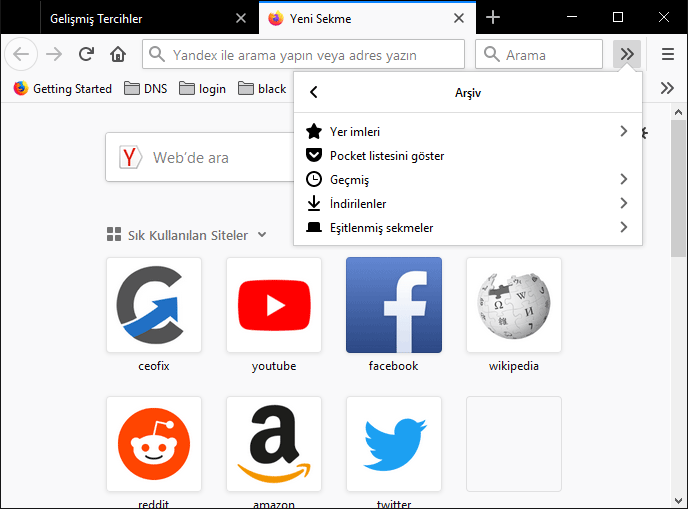Open Geçmiş submenu
688x509 pixels.
[468, 179]
